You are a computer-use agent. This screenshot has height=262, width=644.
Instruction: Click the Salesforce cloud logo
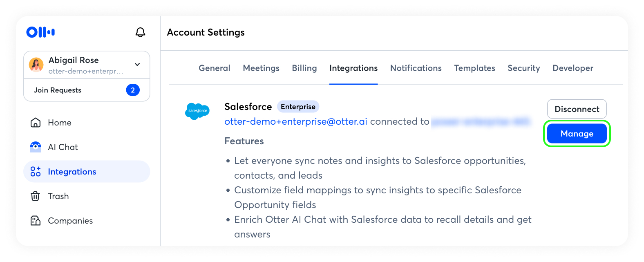tap(197, 111)
